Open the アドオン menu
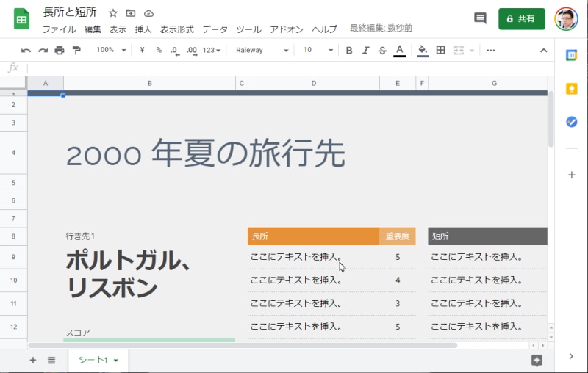This screenshot has height=373, width=588. coord(287,29)
